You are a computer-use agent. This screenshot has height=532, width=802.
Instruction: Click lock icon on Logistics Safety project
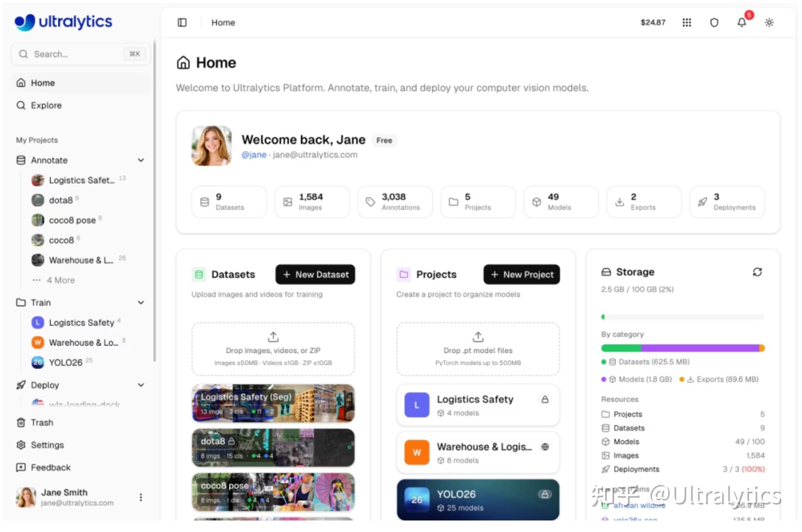coord(545,400)
